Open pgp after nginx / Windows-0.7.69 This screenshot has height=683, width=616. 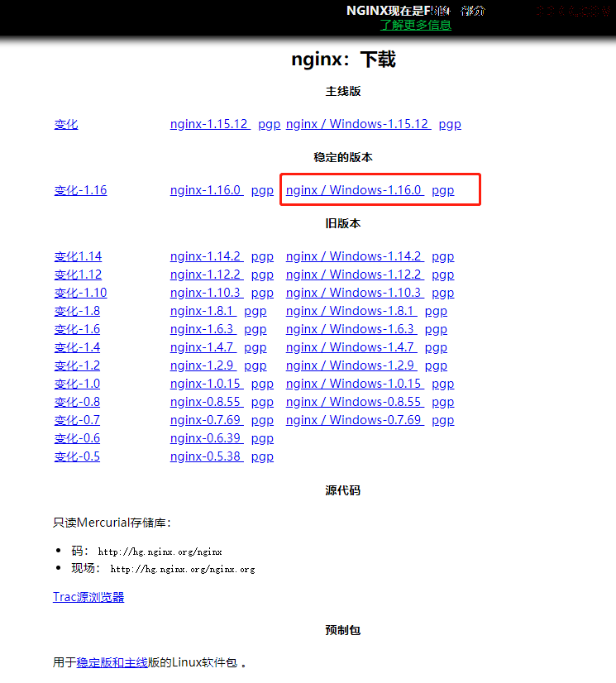click(442, 421)
